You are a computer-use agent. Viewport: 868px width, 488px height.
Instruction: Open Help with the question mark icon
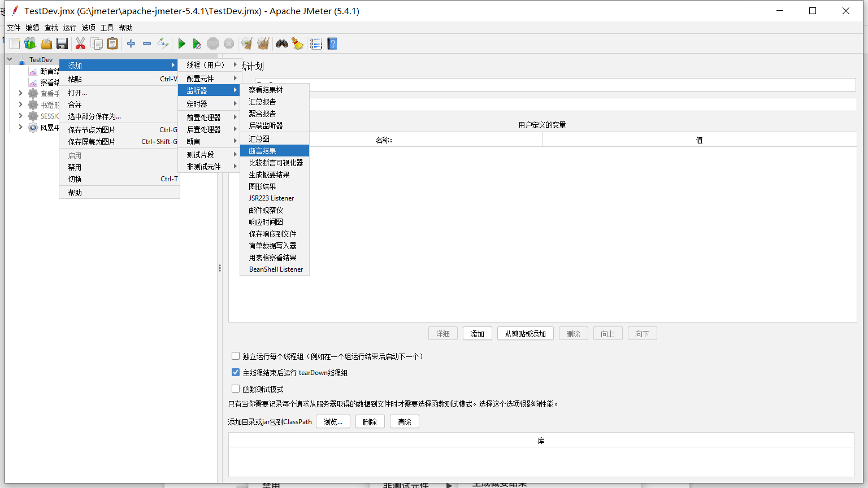pyautogui.click(x=332, y=43)
